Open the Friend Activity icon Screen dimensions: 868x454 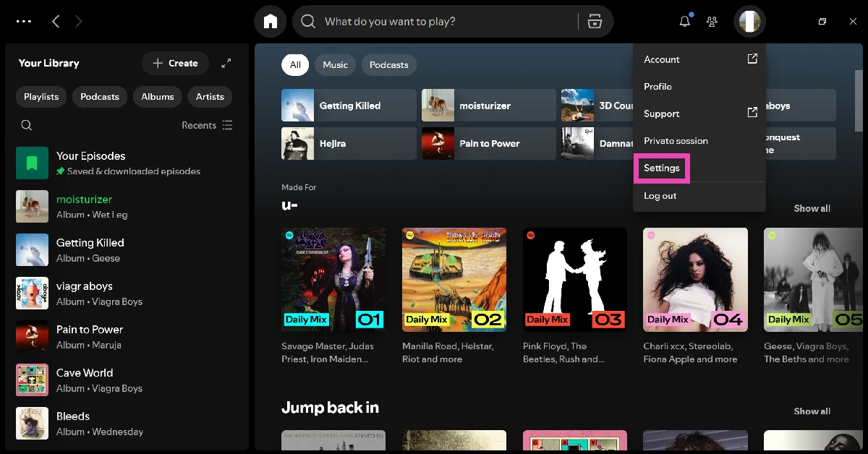712,22
